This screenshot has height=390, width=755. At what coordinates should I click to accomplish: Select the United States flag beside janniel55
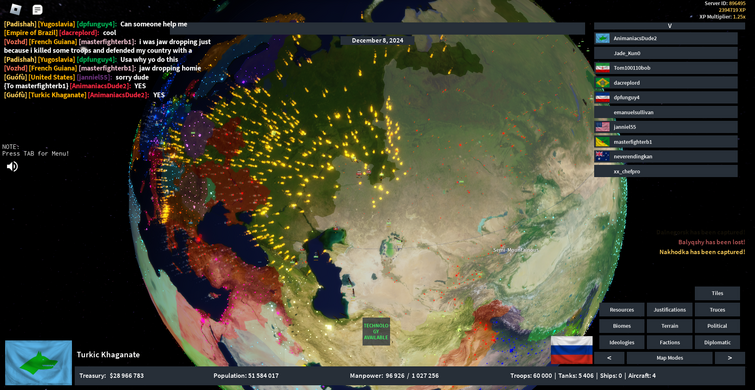[x=602, y=127]
